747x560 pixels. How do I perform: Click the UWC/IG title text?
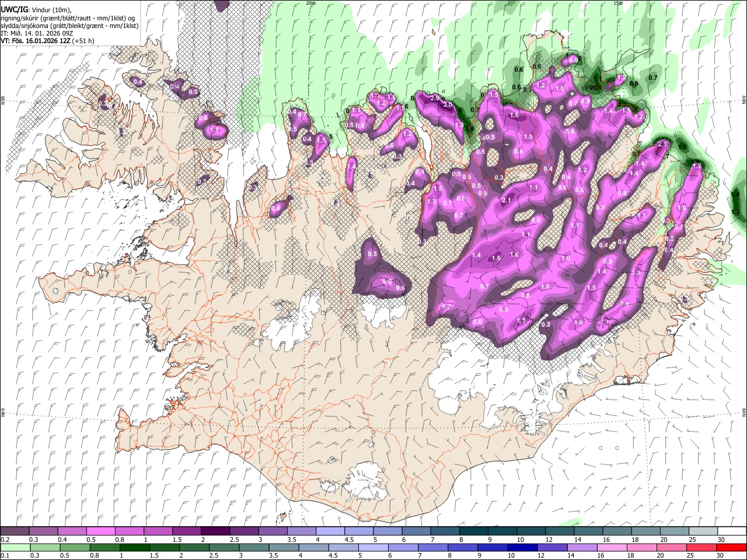pos(13,9)
